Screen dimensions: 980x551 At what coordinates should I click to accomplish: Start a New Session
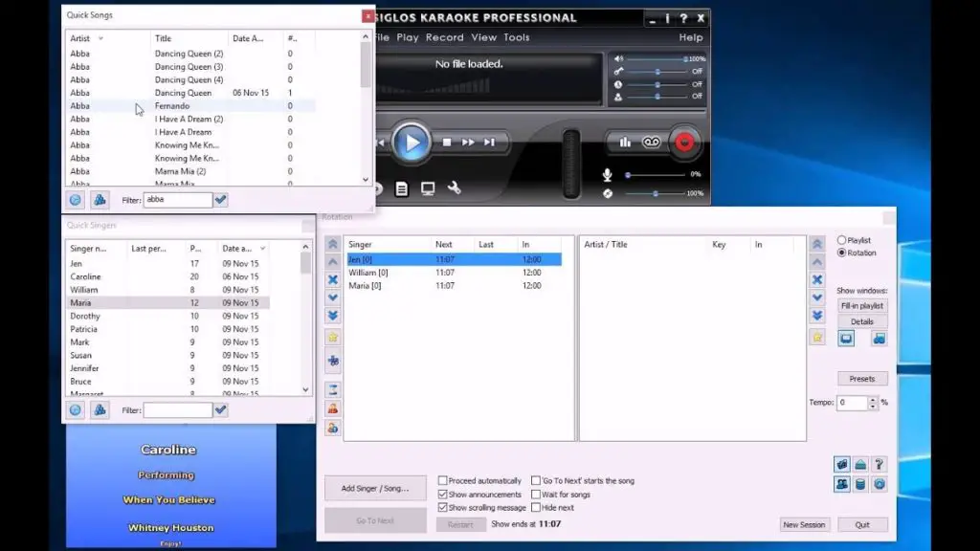click(804, 525)
